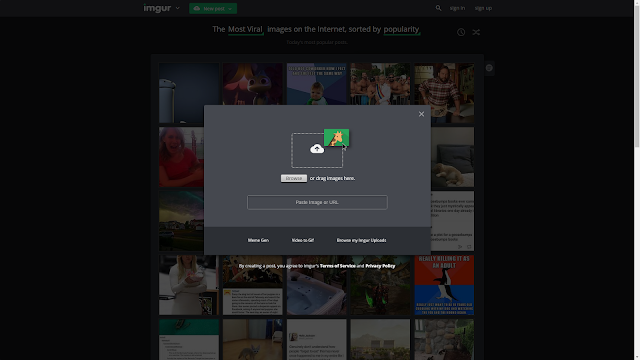Open the baby meme thumbnail
Image resolution: width=640 pixels, height=360 pixels.
click(316, 84)
